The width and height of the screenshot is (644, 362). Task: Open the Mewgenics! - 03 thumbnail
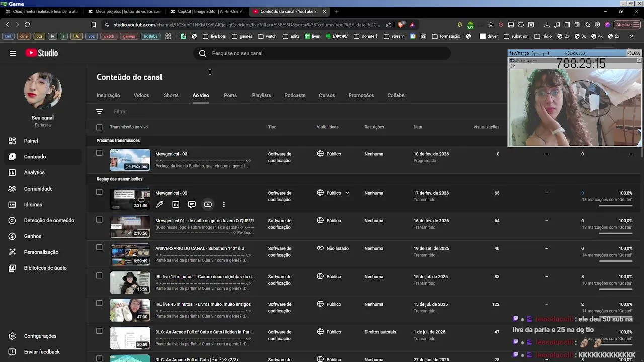click(x=130, y=160)
